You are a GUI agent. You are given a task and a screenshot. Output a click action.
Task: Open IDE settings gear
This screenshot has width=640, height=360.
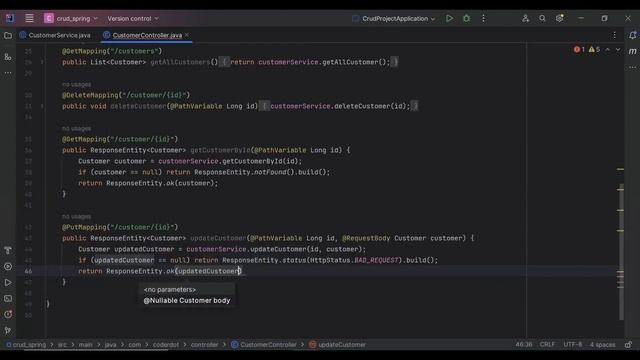(x=559, y=18)
